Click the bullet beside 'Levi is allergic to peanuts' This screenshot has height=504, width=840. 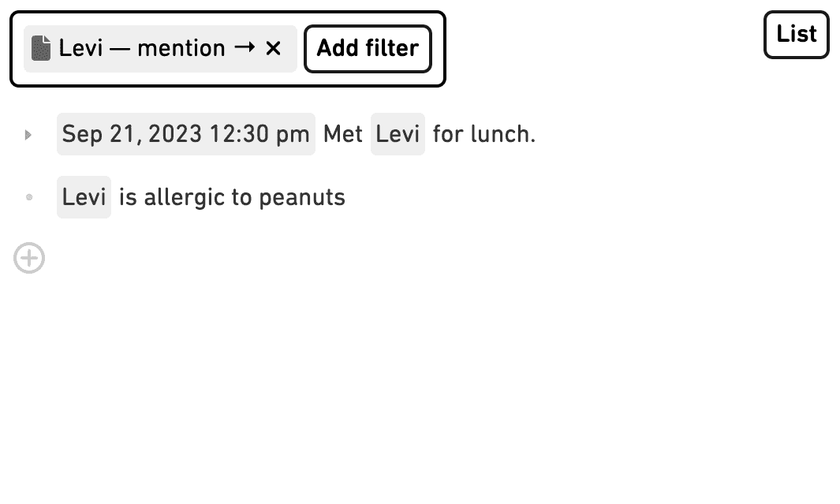(29, 196)
